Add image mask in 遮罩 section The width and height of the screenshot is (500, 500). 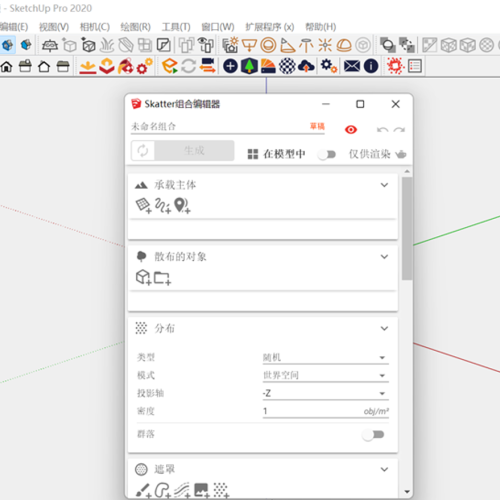pos(202,490)
